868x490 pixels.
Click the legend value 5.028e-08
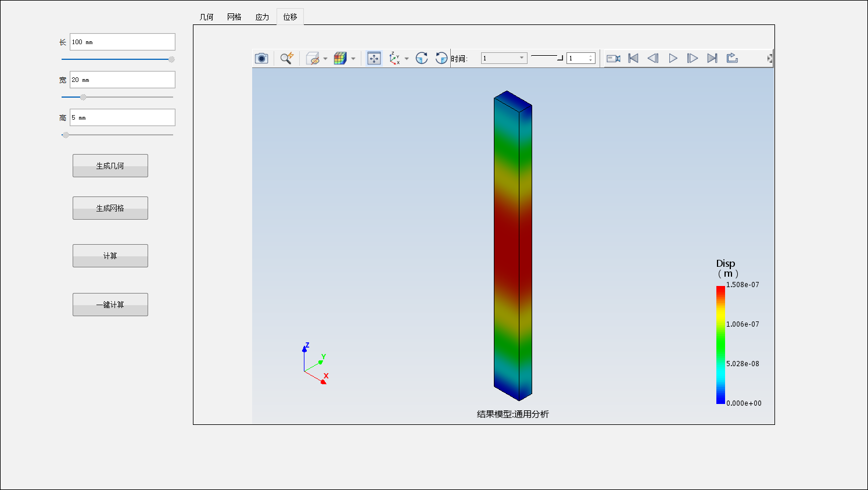tap(743, 364)
